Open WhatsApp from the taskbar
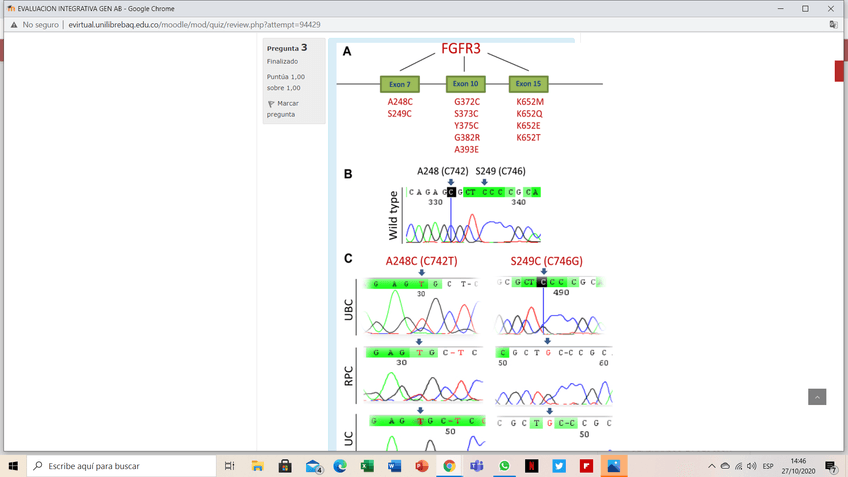The width and height of the screenshot is (848, 477). [504, 466]
